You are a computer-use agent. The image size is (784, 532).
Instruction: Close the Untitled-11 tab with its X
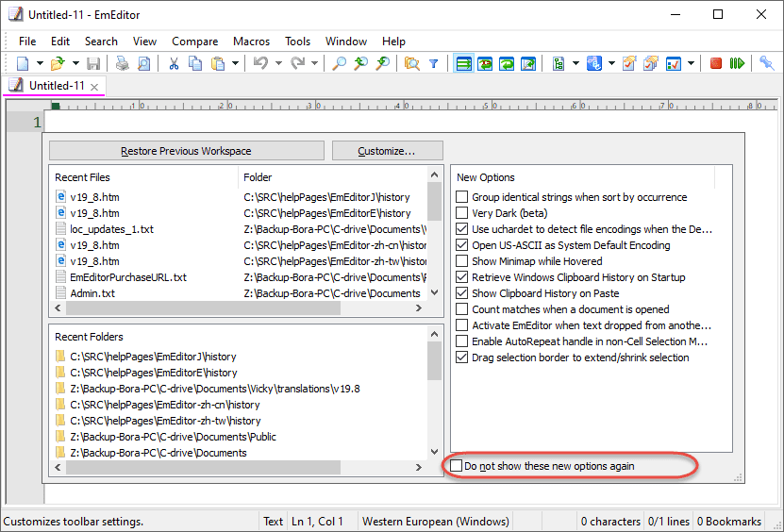pyautogui.click(x=94, y=87)
